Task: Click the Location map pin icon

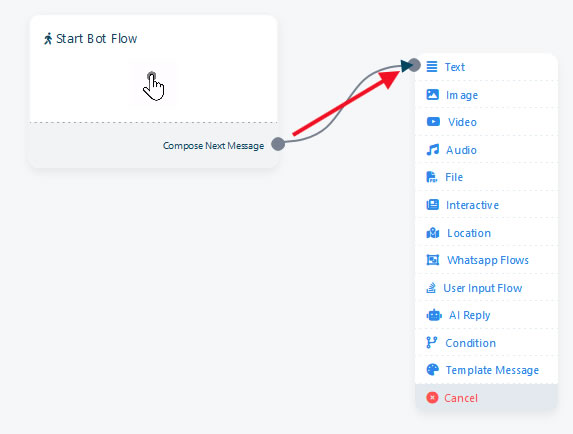Action: (433, 233)
